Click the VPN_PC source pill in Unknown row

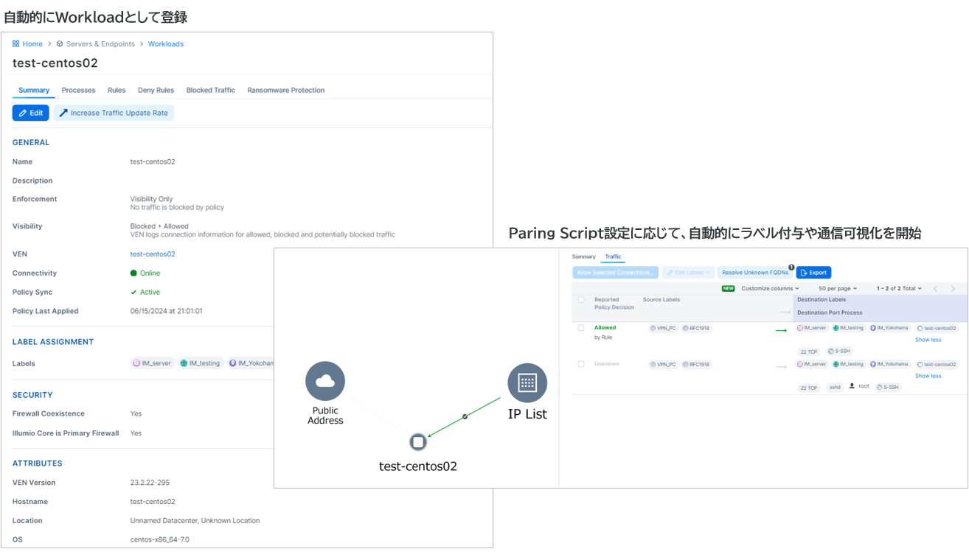[663, 365]
